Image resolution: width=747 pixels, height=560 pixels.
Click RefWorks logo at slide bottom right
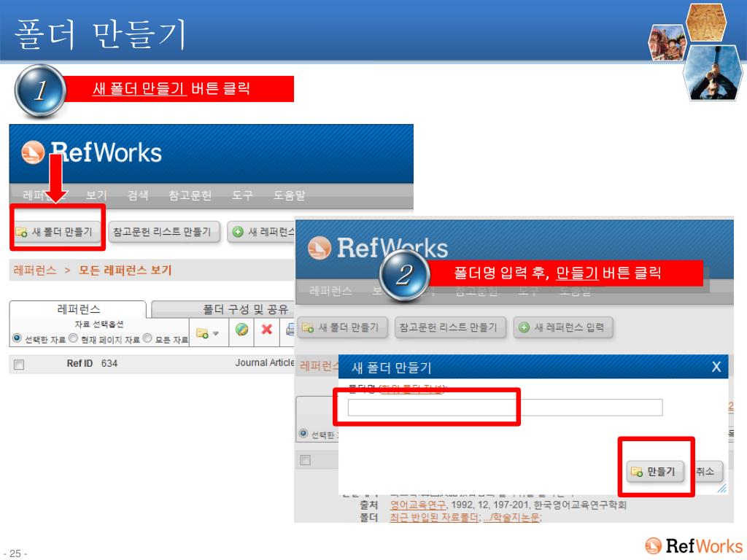(x=694, y=546)
